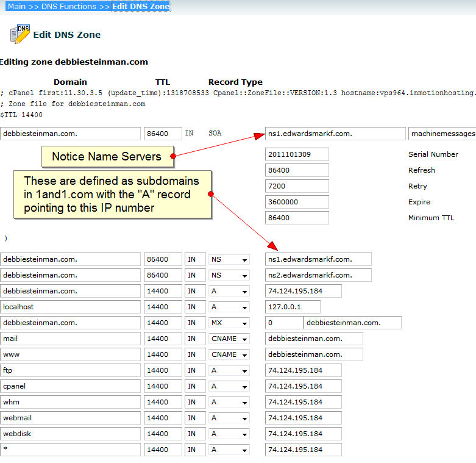Click the "Serial Number" label text
The width and height of the screenshot is (476, 463).
pos(433,154)
